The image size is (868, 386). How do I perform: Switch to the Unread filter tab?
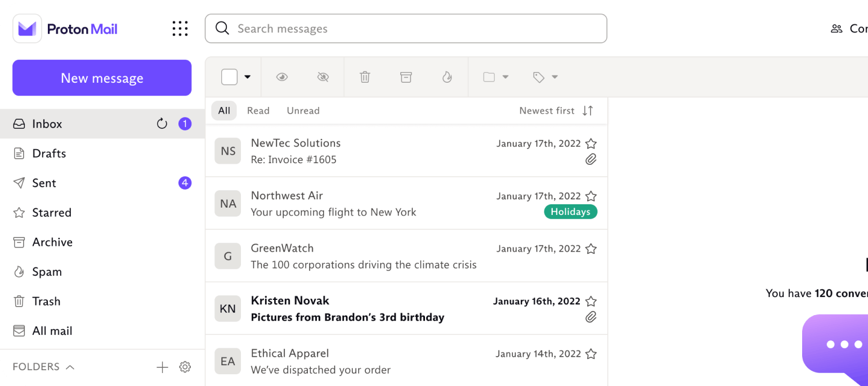(x=303, y=111)
